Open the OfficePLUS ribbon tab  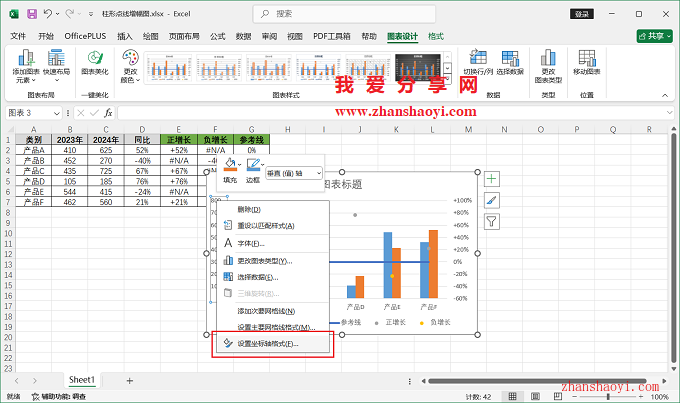coord(85,36)
